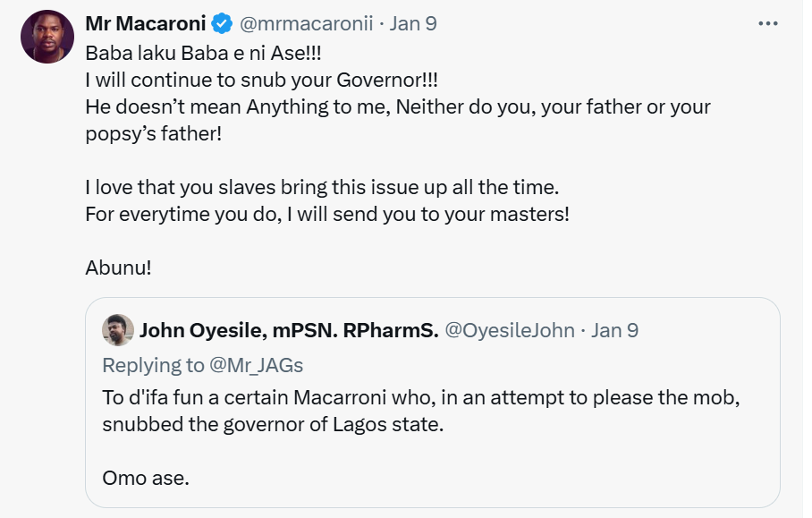Screen dimensions: 812x518
Task: Click John Oyesile's small avatar
Action: click(x=118, y=330)
